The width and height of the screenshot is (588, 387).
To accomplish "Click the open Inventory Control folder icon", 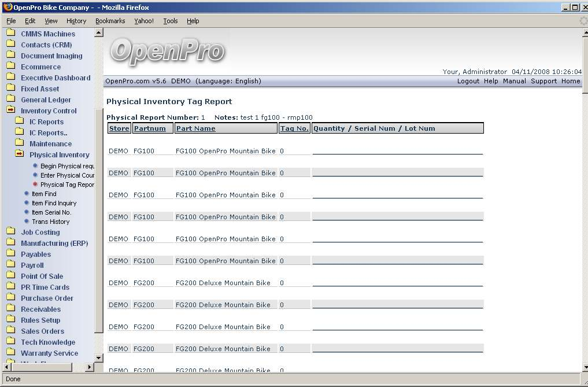I will [10, 110].
